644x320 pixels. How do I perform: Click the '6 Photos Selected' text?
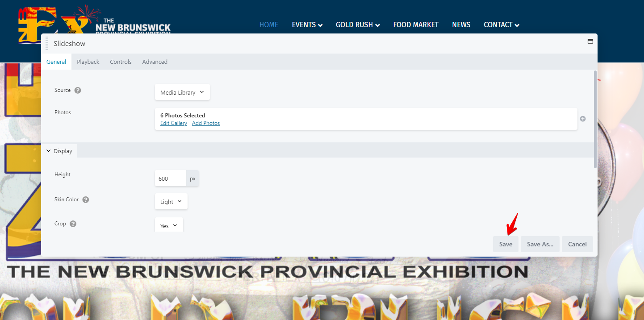click(x=183, y=115)
